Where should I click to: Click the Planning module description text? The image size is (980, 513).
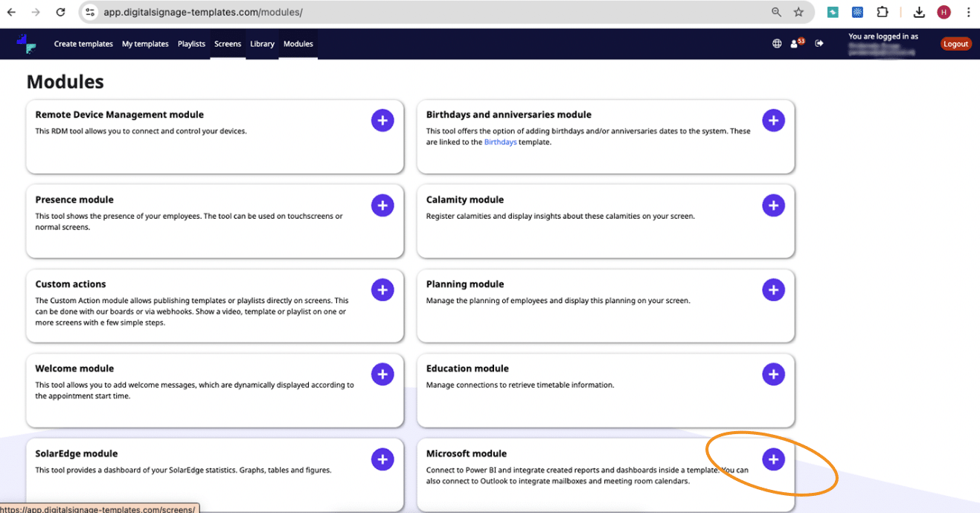(558, 301)
